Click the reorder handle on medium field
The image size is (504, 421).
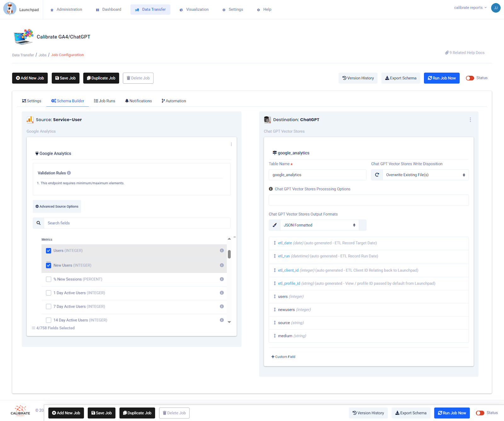tap(275, 336)
